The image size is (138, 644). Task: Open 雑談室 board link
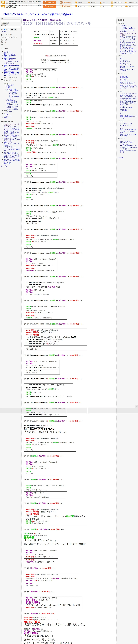pos(8,87)
